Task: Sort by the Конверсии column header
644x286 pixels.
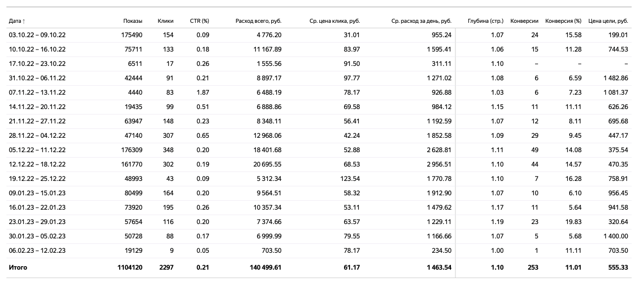Action: (x=524, y=21)
